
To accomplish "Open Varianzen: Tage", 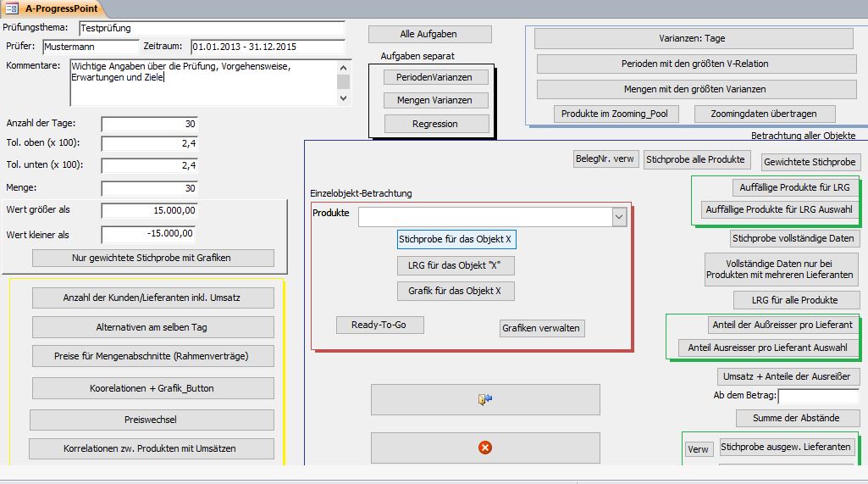I will point(692,39).
